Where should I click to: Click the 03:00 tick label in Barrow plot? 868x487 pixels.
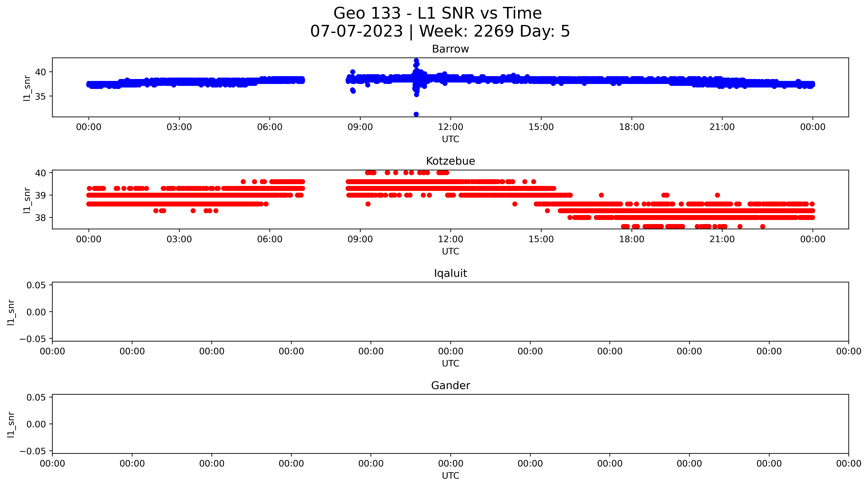pyautogui.click(x=179, y=127)
